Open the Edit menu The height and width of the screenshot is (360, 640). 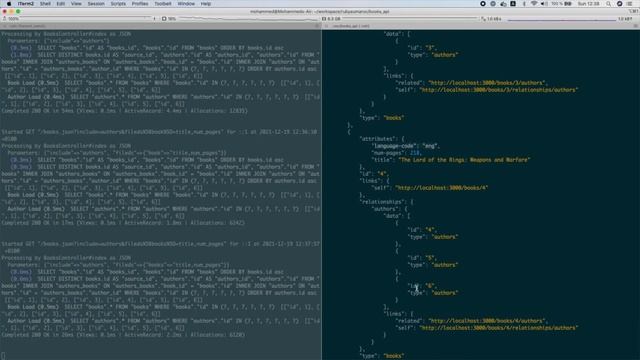[x=61, y=4]
